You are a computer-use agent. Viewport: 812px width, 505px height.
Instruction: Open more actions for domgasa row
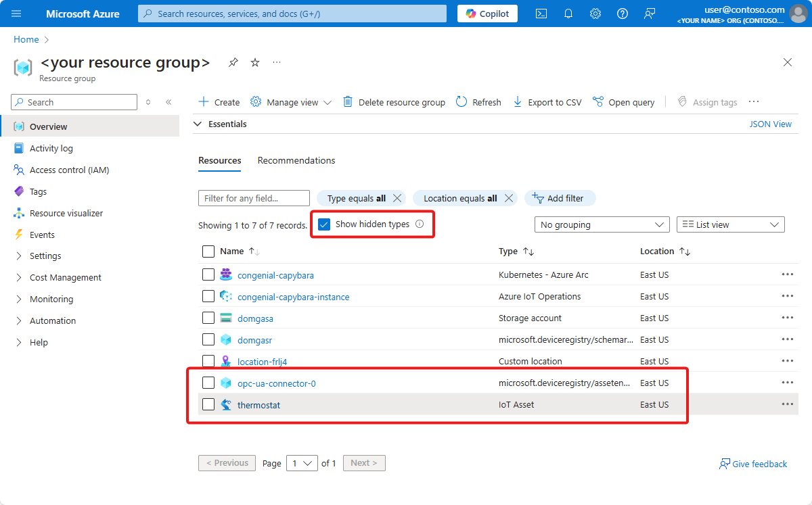787,318
